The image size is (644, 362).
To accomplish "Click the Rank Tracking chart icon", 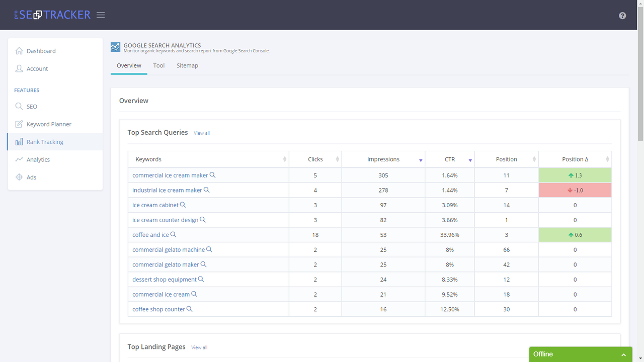I will 20,141.
